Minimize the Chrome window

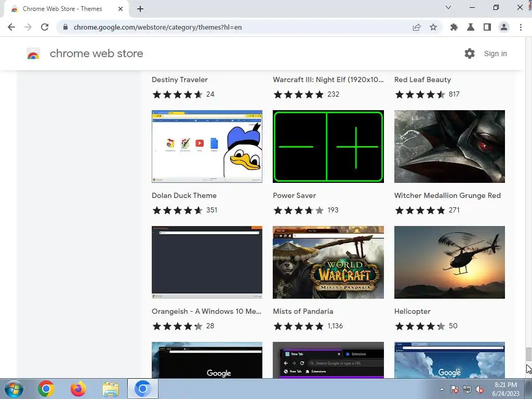click(x=472, y=7)
